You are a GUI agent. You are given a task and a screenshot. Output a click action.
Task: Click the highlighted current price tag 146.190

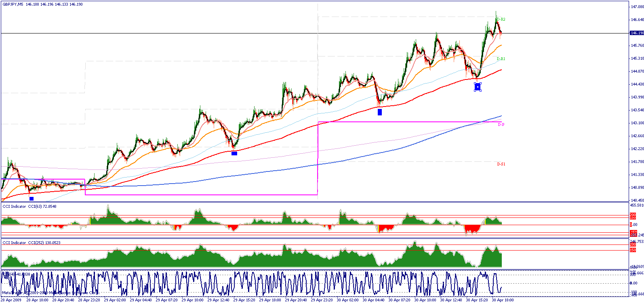point(637,33)
